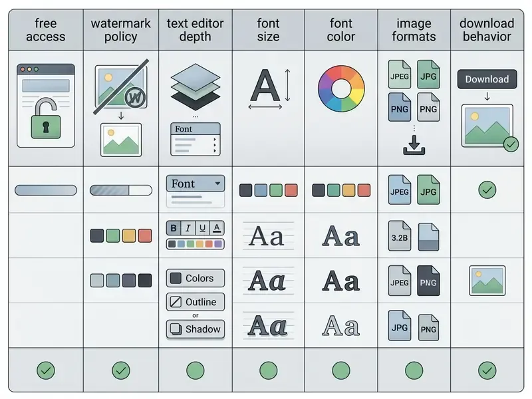
Task: Select the 'image formats' column header
Action: click(x=414, y=30)
